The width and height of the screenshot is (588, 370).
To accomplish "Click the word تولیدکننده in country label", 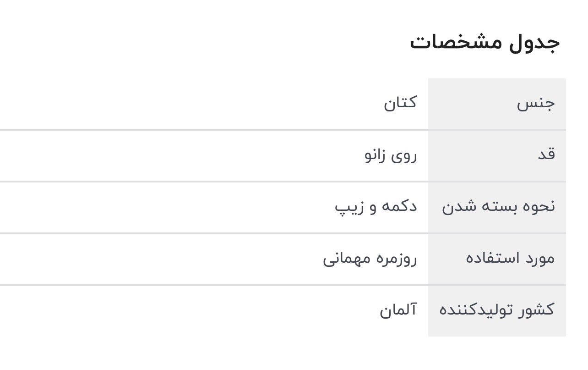I will (479, 310).
